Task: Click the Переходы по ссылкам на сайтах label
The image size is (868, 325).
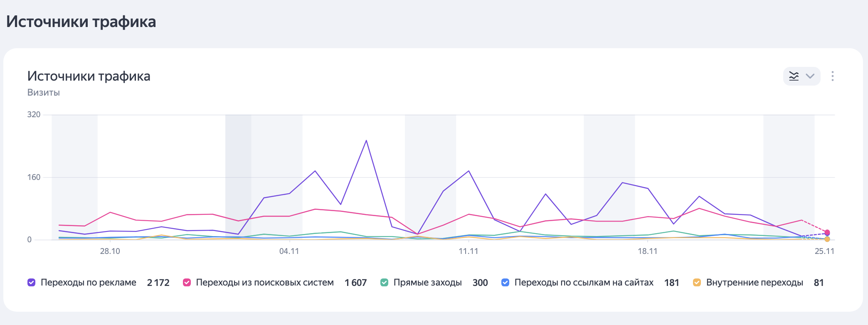Action: (x=584, y=283)
